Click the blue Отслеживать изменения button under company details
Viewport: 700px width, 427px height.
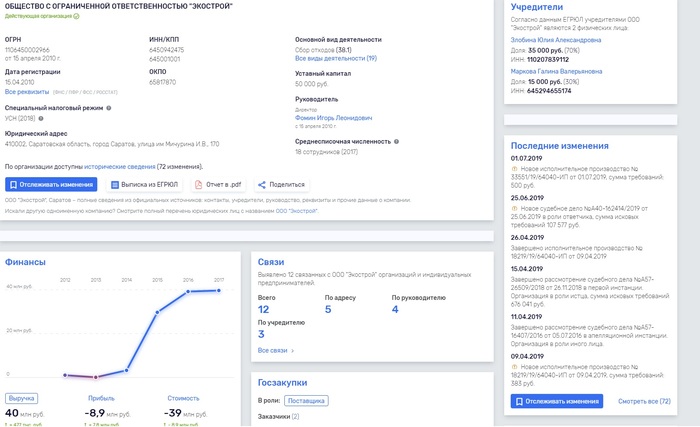(x=51, y=185)
